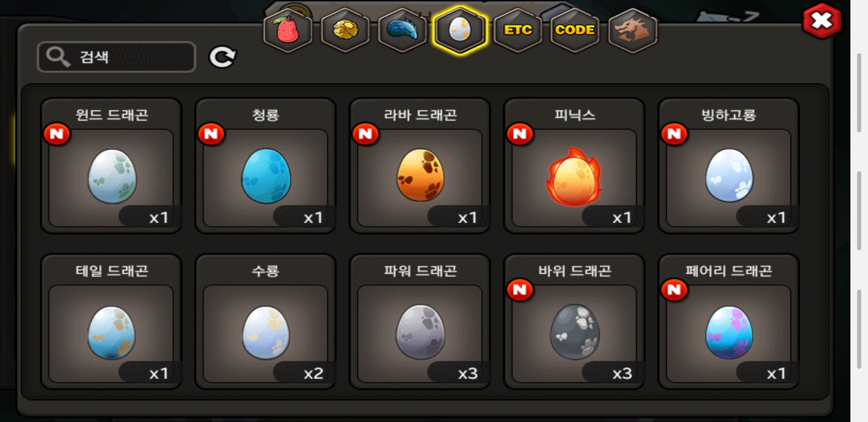The width and height of the screenshot is (868, 422).
Task: Select the 수룡 egg with x2 count
Action: [x=266, y=322]
